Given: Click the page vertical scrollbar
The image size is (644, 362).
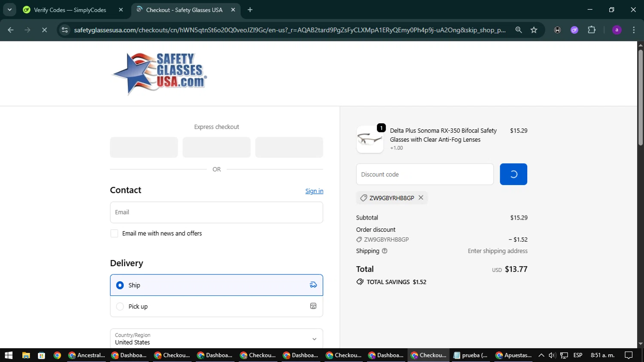Looking at the screenshot, I should pos(641,97).
